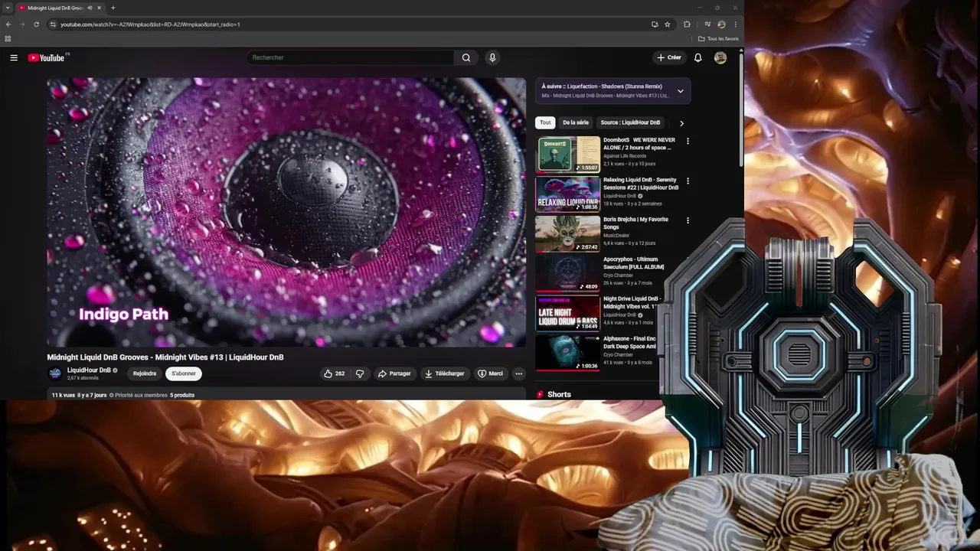Open Alphaxone Dark Deep Space thumbnail
980x551 pixels.
[x=567, y=353]
